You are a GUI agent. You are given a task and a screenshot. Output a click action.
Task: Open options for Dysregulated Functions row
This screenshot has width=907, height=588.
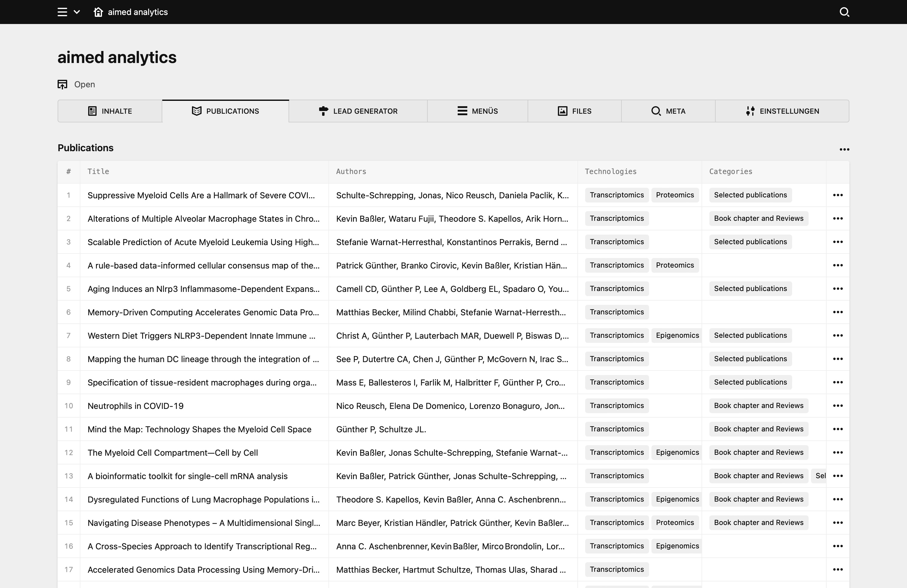[x=838, y=499]
